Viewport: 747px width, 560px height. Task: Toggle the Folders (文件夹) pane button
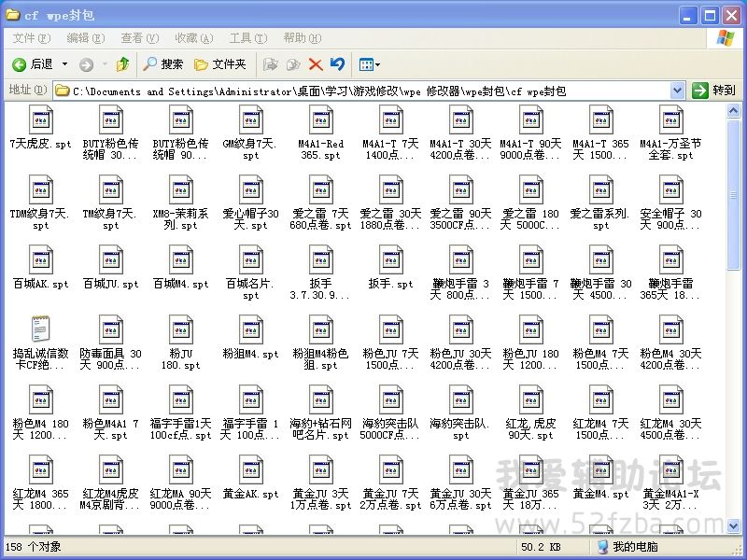pos(220,64)
